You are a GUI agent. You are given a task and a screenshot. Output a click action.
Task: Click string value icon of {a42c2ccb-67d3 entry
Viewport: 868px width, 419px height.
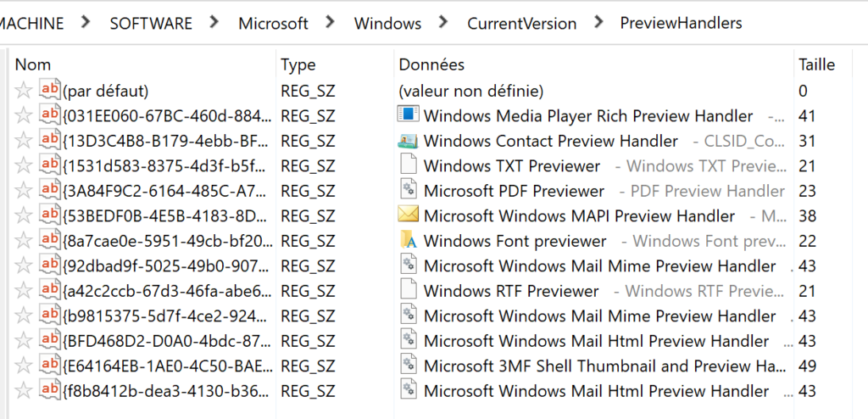point(50,289)
